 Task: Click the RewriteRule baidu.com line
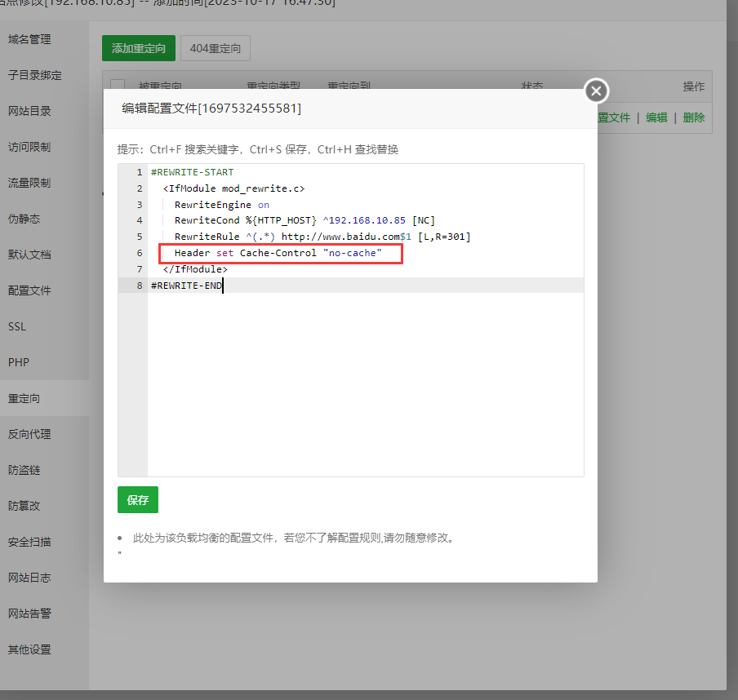pyautogui.click(x=322, y=237)
